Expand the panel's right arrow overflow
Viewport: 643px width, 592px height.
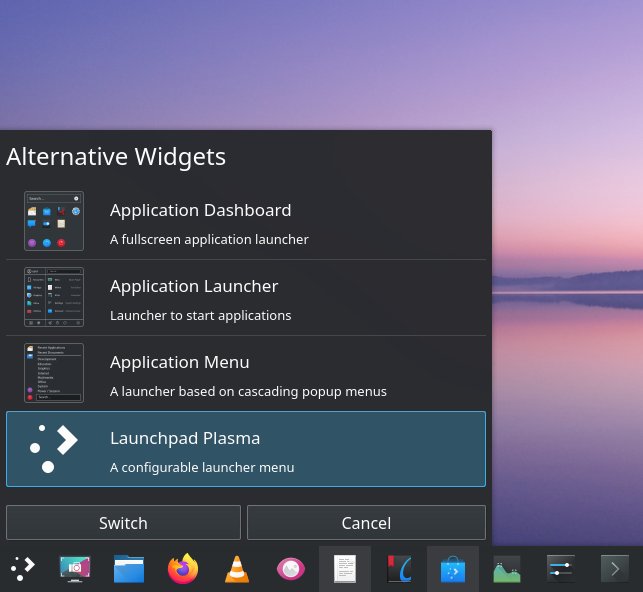point(614,569)
